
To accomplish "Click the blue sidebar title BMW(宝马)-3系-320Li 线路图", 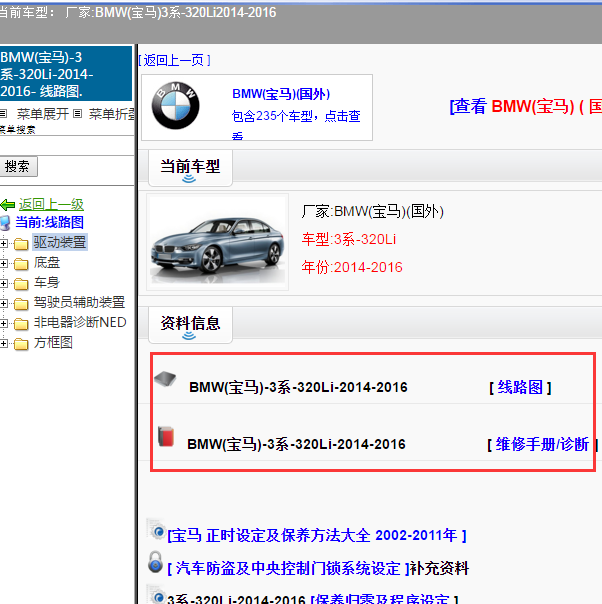I will pyautogui.click(x=66, y=74).
